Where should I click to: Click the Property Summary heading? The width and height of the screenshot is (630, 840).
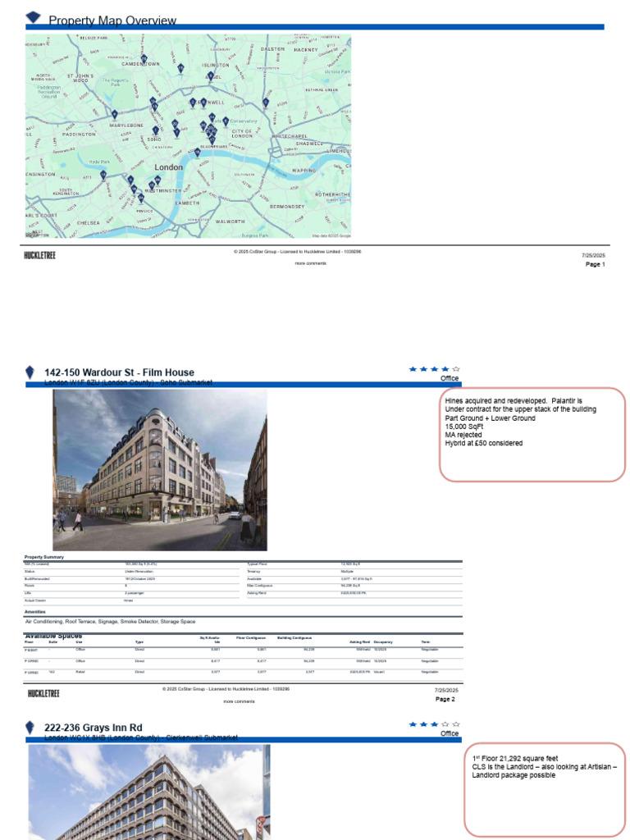pos(44,557)
